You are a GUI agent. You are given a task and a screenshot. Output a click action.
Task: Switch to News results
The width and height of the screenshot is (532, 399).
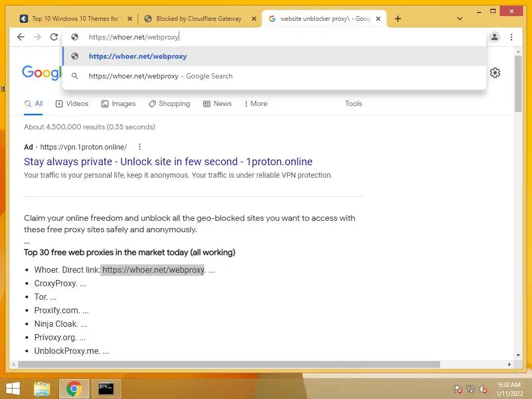pos(218,104)
